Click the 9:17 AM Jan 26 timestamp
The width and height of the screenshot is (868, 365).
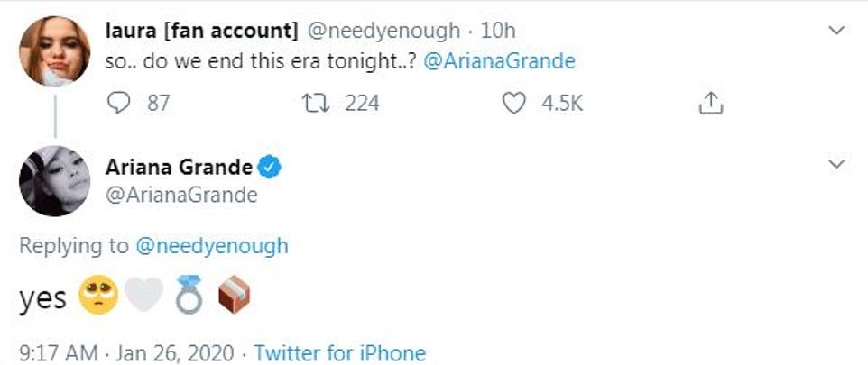(x=126, y=352)
